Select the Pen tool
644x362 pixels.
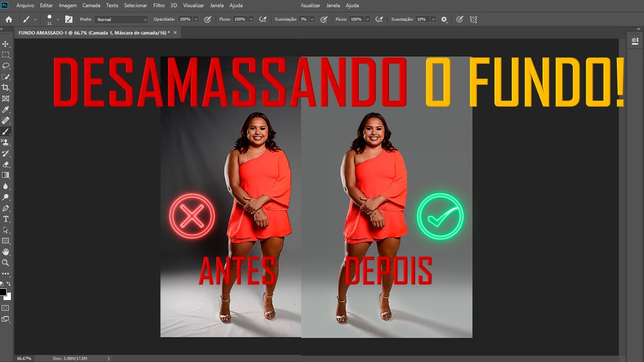click(6, 208)
